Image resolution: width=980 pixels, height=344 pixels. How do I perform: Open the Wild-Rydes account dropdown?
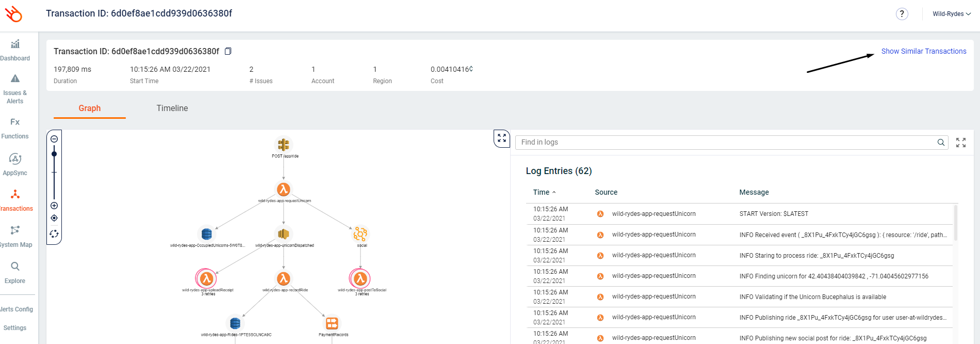[x=951, y=14]
